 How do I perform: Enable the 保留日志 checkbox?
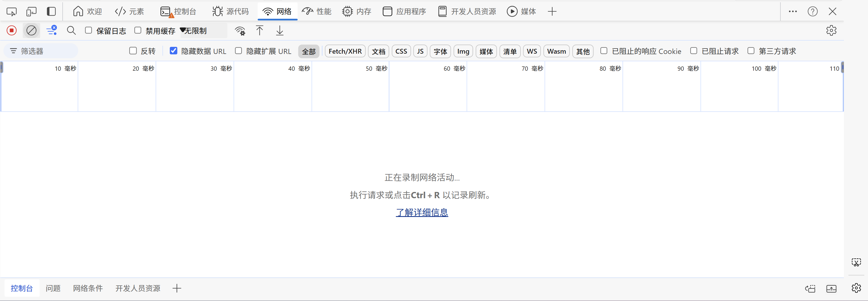pos(89,30)
